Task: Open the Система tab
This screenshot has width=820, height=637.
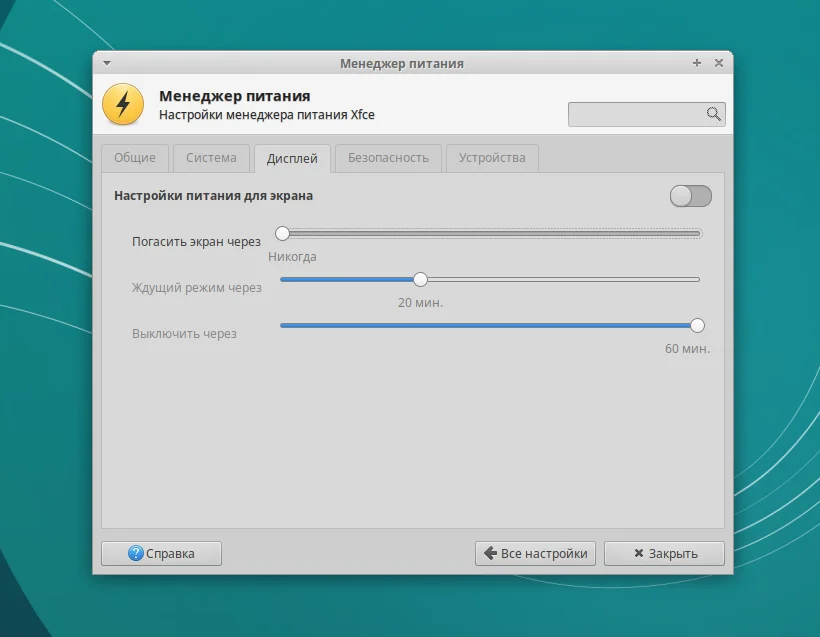Action: click(211, 158)
